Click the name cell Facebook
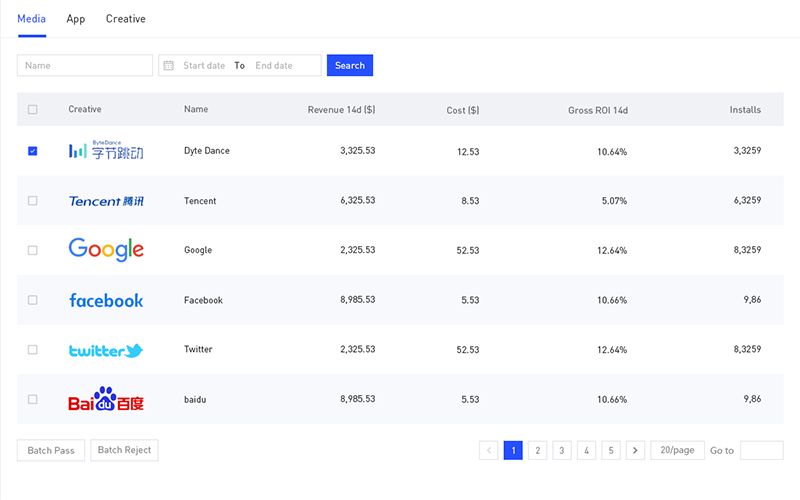The height and width of the screenshot is (500, 800). [x=204, y=300]
